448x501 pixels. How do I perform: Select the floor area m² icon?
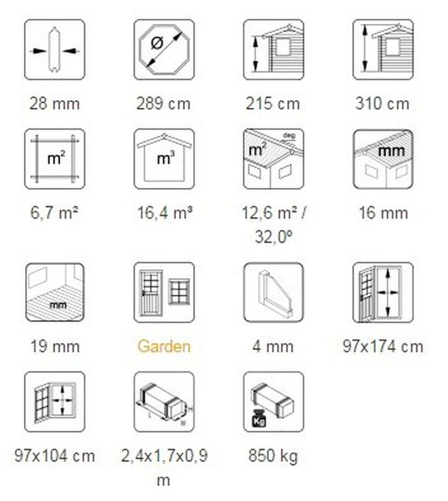coord(55,159)
